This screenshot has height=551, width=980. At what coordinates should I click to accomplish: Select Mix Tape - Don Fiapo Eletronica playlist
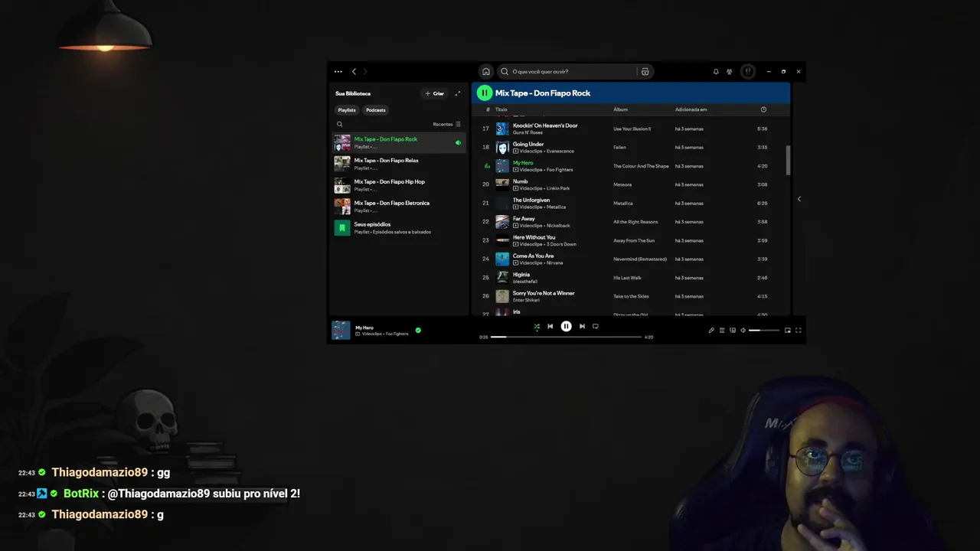pyautogui.click(x=399, y=207)
